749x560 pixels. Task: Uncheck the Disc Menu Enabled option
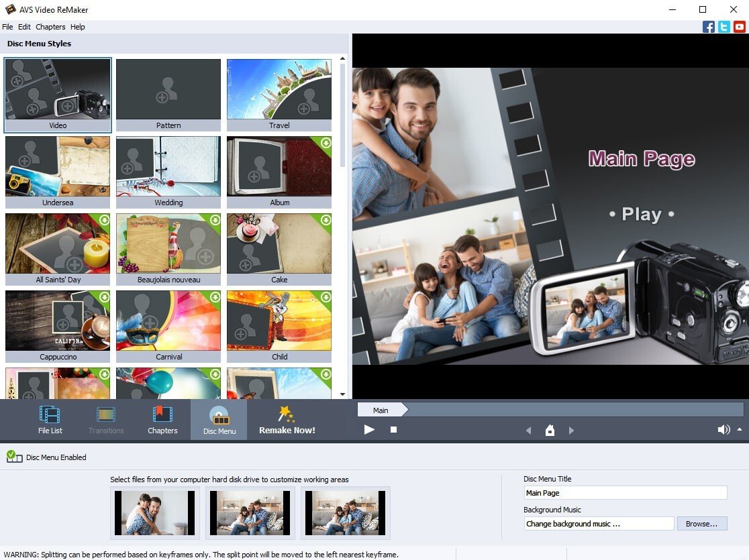click(13, 457)
